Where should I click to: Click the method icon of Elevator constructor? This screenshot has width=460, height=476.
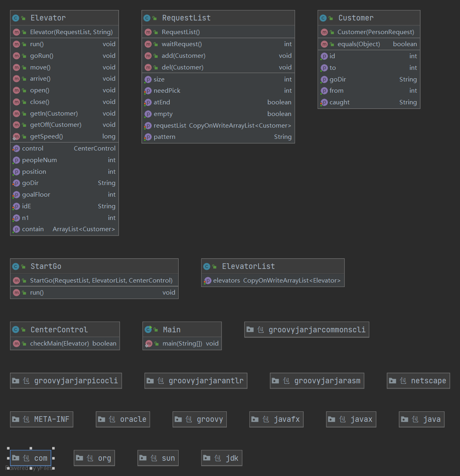click(16, 32)
